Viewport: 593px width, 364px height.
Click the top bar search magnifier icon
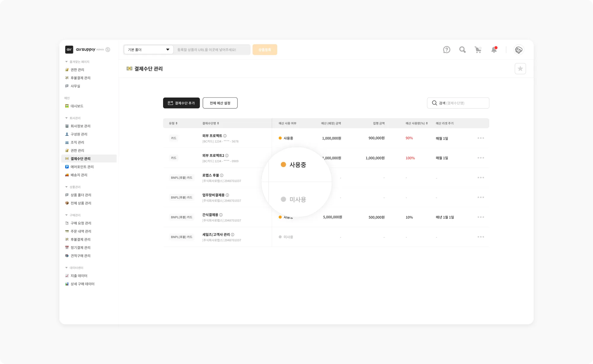pos(462,50)
